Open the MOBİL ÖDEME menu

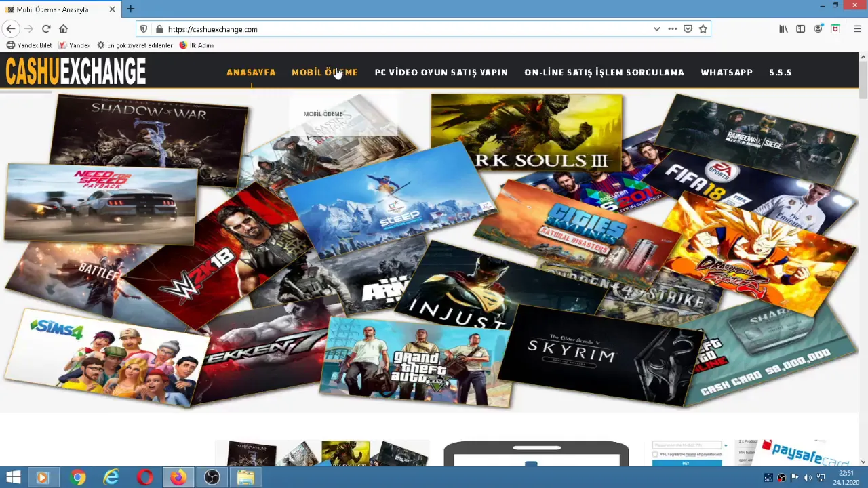pyautogui.click(x=324, y=72)
